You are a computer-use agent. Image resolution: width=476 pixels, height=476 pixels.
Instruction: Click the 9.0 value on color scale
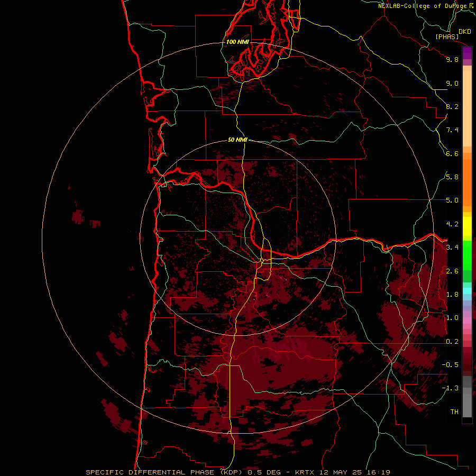tap(452, 83)
